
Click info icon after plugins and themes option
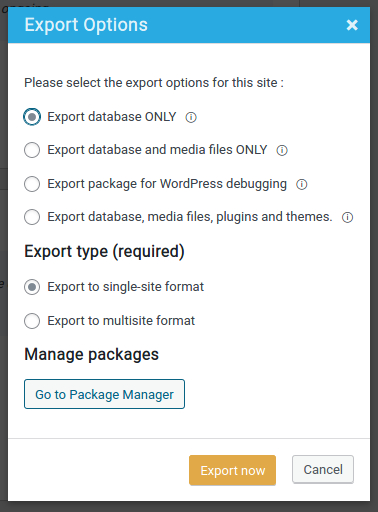tap(347, 217)
